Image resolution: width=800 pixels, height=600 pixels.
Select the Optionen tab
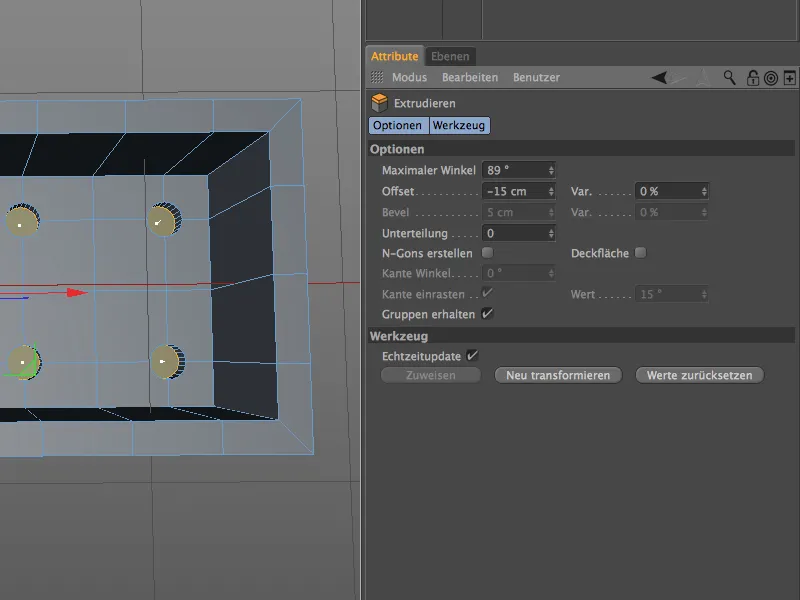click(x=397, y=126)
